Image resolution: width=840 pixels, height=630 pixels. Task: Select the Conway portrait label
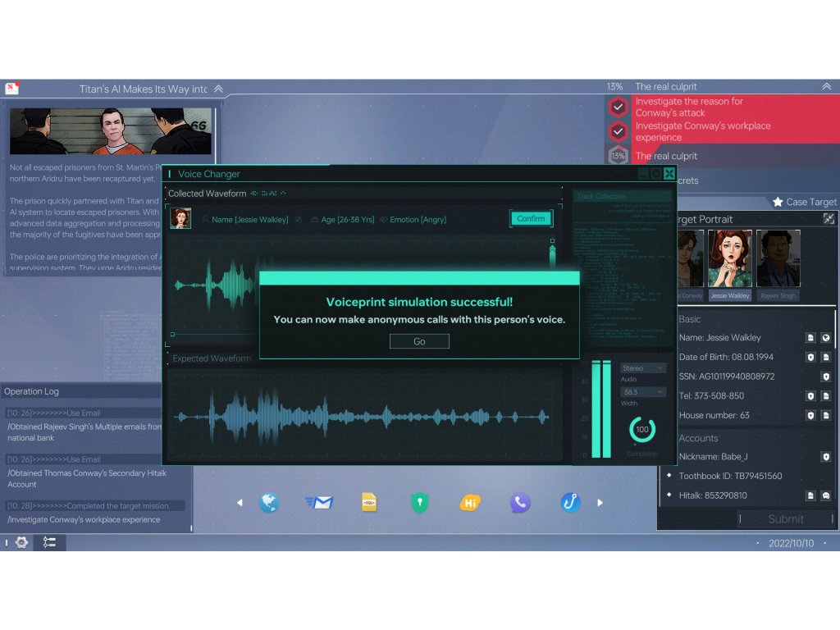(691, 295)
